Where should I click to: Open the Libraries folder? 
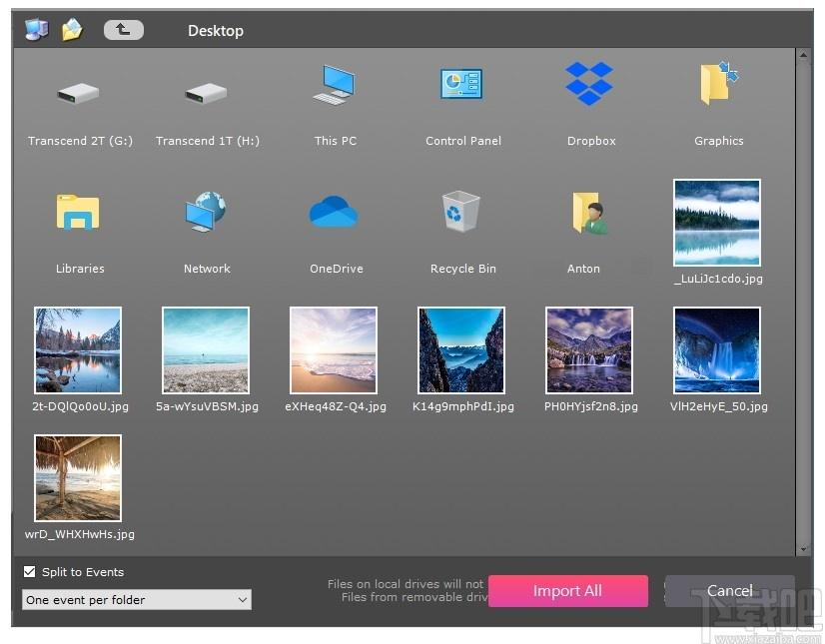coord(78,212)
